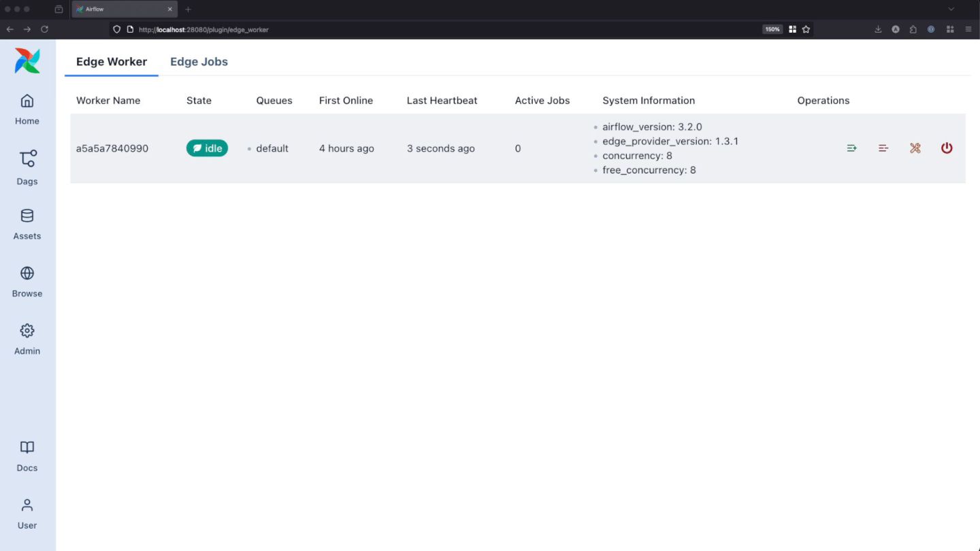Click the page info icon in address bar
This screenshot has width=980, height=551.
(130, 29)
